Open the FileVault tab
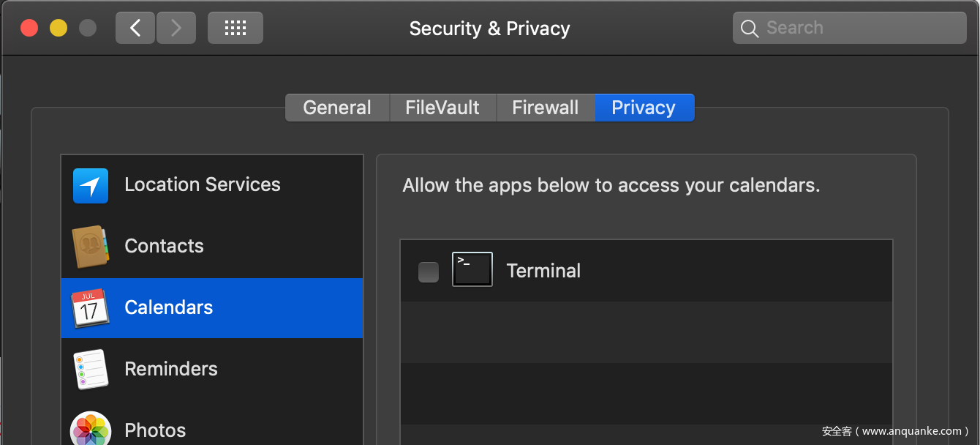The width and height of the screenshot is (980, 445). pyautogui.click(x=442, y=108)
